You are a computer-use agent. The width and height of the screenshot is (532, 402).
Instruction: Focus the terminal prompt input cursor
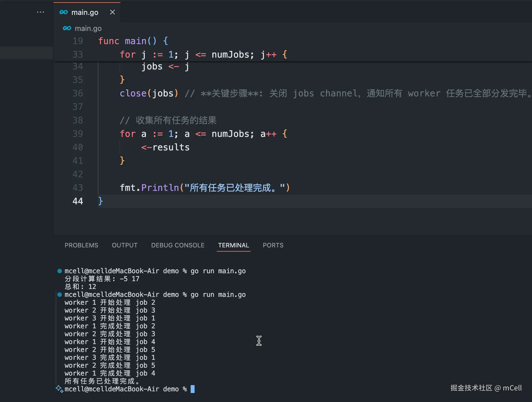193,389
